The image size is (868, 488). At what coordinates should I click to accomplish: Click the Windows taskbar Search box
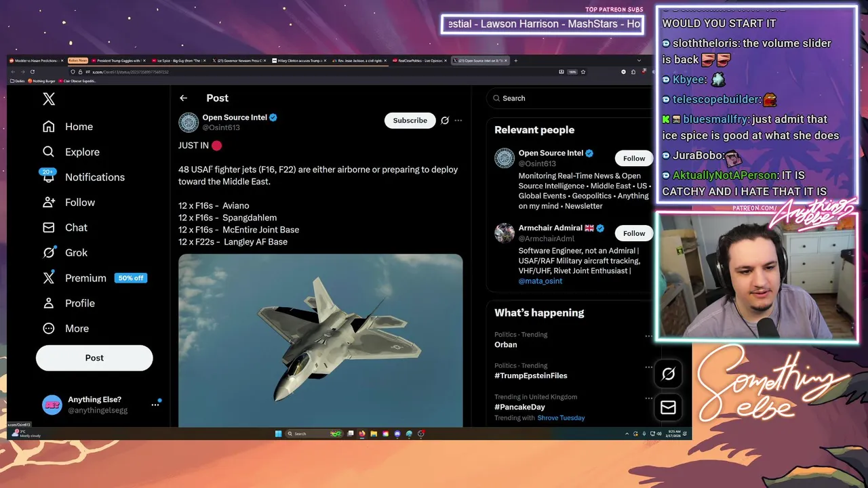315,434
